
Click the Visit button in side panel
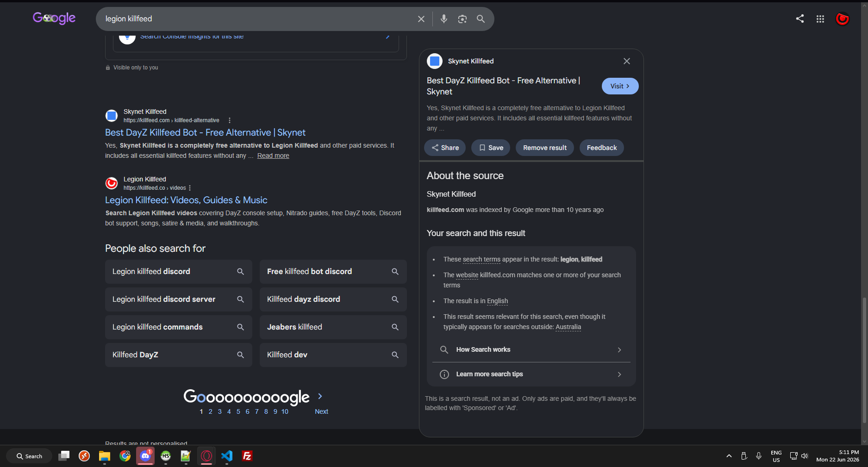pos(620,86)
